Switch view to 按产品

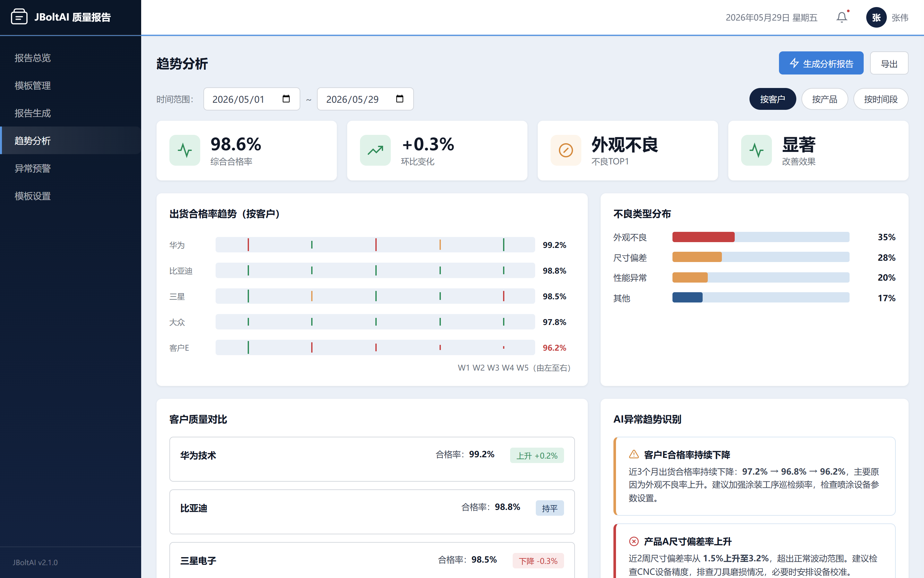coord(824,99)
